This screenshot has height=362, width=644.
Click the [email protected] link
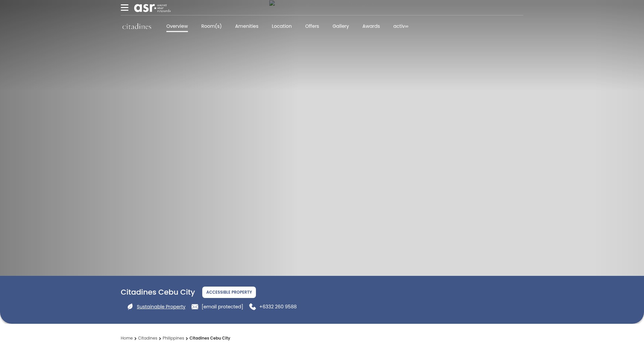click(x=222, y=307)
